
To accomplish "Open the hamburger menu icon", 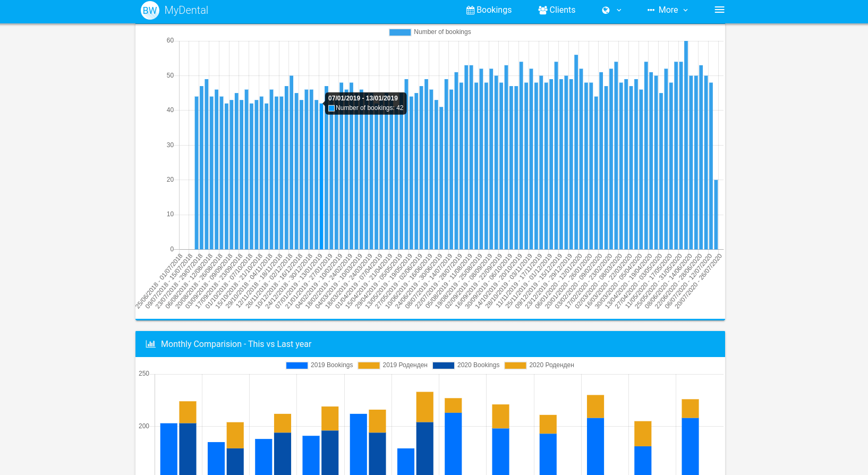I will pos(719,10).
